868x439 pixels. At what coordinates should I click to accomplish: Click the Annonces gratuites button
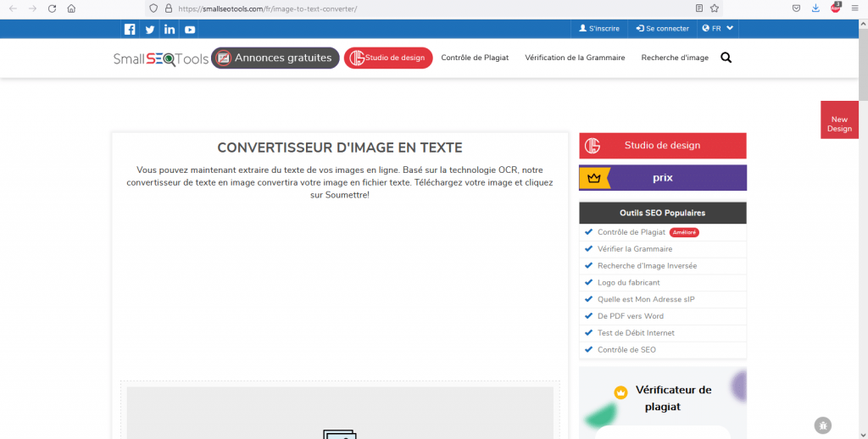tap(275, 58)
